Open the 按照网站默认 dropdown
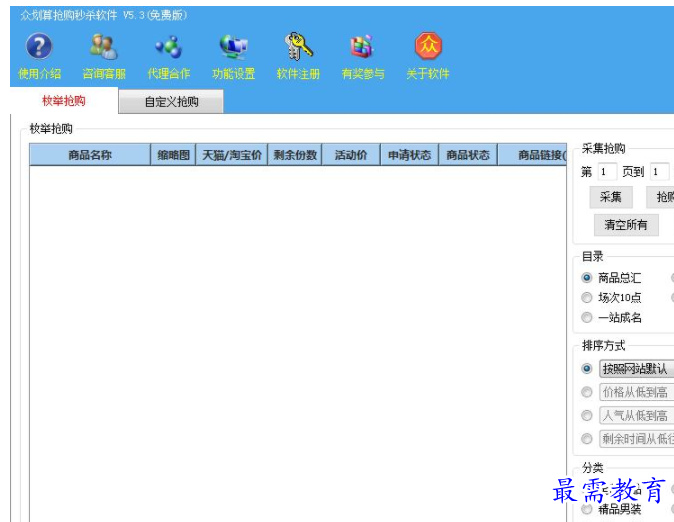The height and width of the screenshot is (522, 674). tap(637, 368)
